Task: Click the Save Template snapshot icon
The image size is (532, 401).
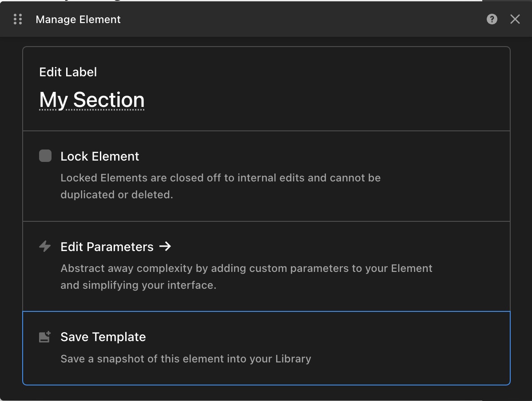Action: coord(45,337)
